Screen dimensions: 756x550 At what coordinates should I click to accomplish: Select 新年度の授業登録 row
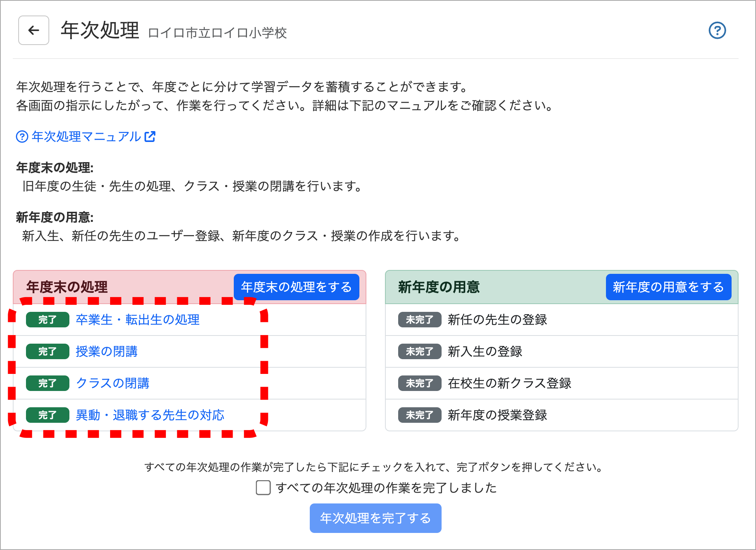click(x=497, y=415)
